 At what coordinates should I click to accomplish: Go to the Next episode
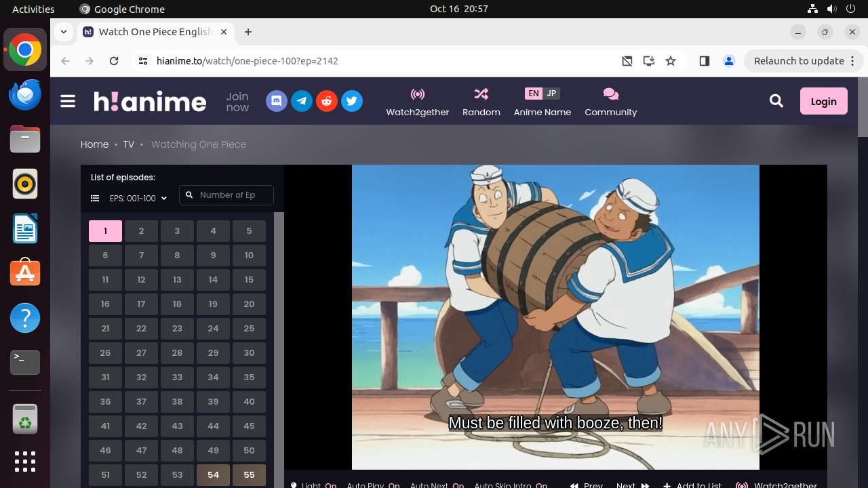[x=633, y=485]
